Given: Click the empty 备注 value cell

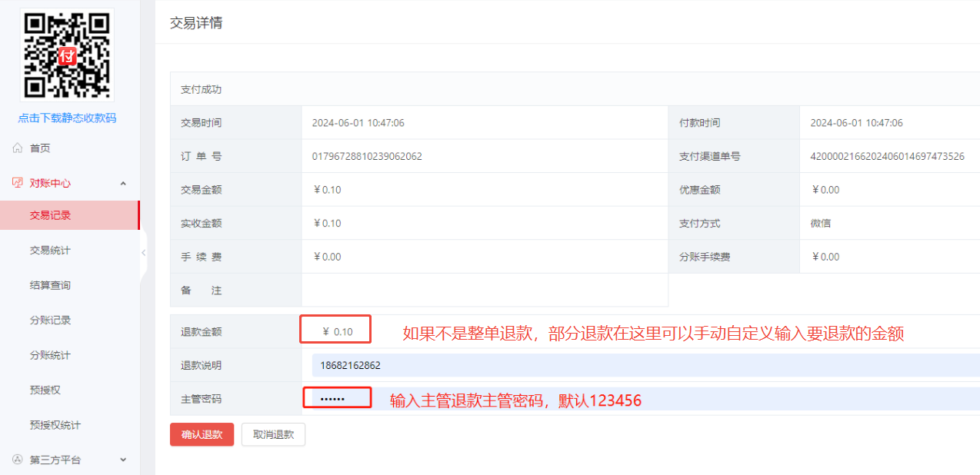Looking at the screenshot, I should point(485,291).
